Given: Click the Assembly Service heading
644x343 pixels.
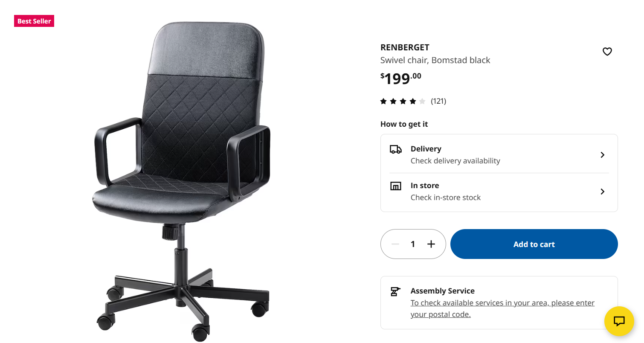Looking at the screenshot, I should [442, 291].
